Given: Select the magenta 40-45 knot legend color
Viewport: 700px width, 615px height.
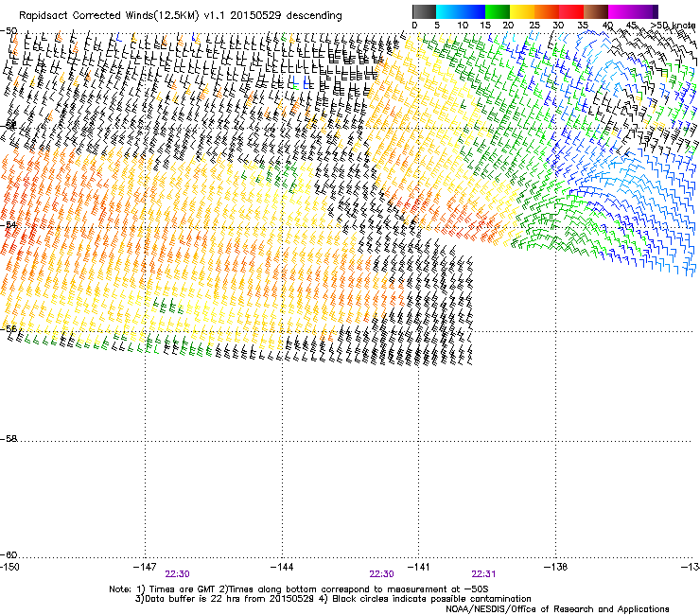Looking at the screenshot, I should point(621,11).
